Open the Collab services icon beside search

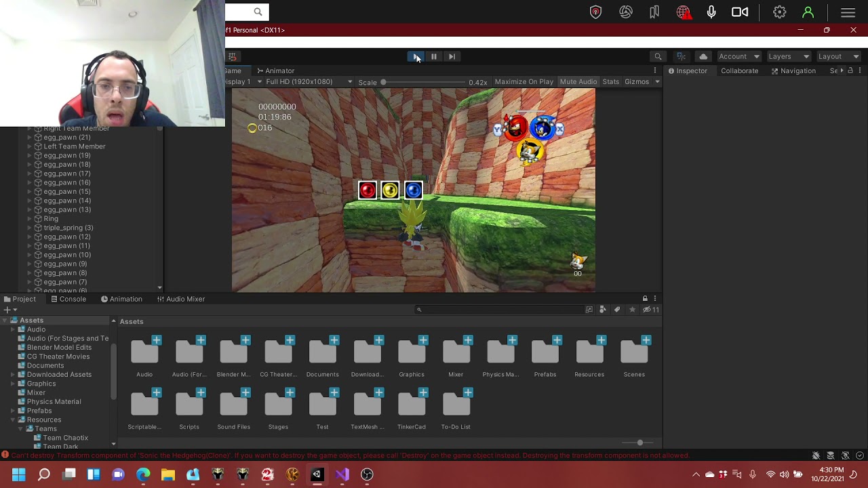681,56
